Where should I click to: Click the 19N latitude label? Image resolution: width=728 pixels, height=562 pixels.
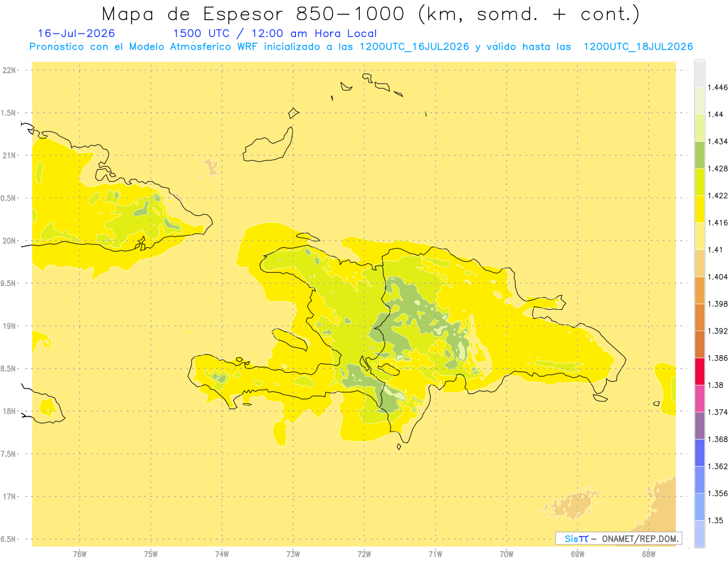[x=9, y=326]
